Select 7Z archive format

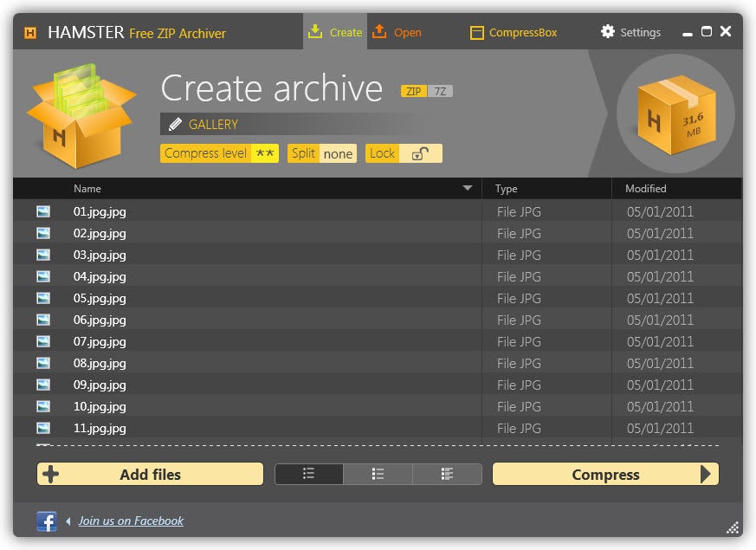[x=440, y=91]
